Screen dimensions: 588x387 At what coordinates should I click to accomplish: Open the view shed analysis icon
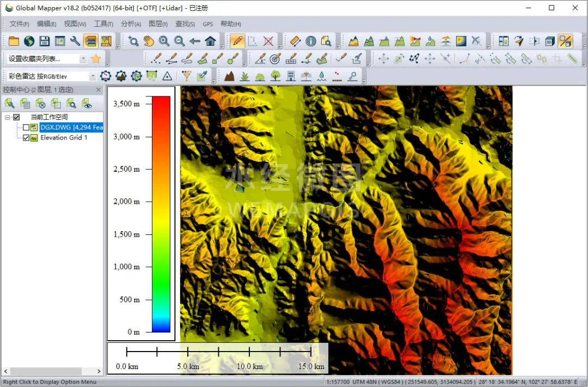pyautogui.click(x=415, y=41)
